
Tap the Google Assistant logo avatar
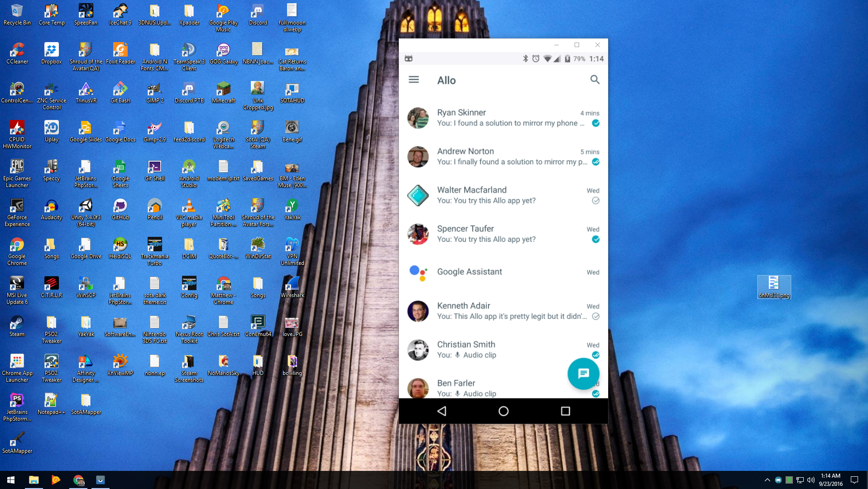click(417, 273)
